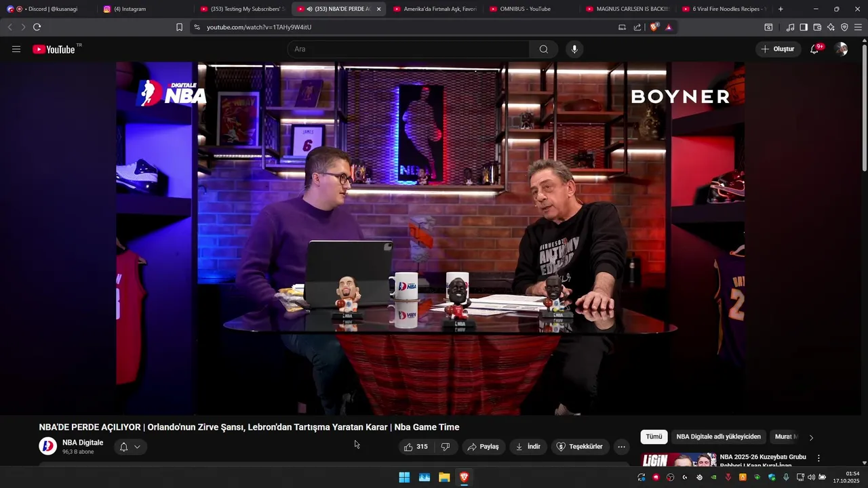The height and width of the screenshot is (488, 868).
Task: Go back with the browser back arrow
Action: pyautogui.click(x=9, y=27)
